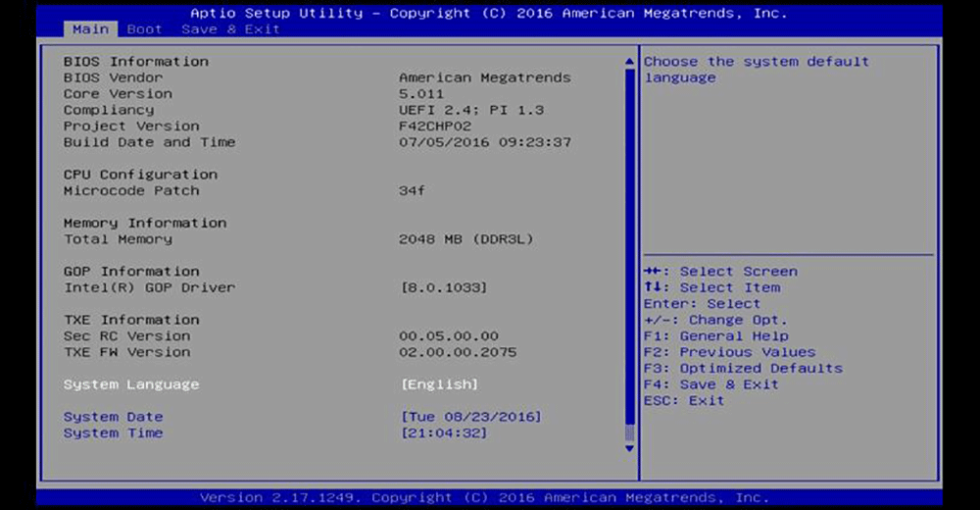Click the 07/05/2016 09:23:37 build value

(x=485, y=142)
